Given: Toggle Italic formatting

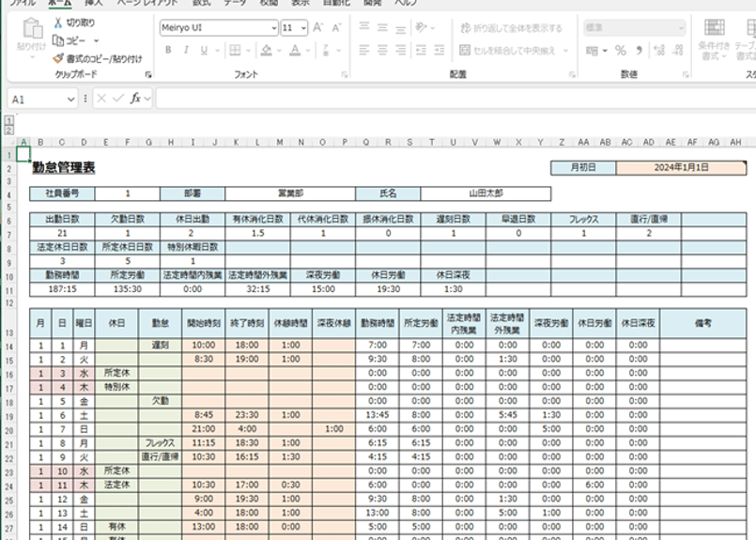Looking at the screenshot, I should 185,51.
